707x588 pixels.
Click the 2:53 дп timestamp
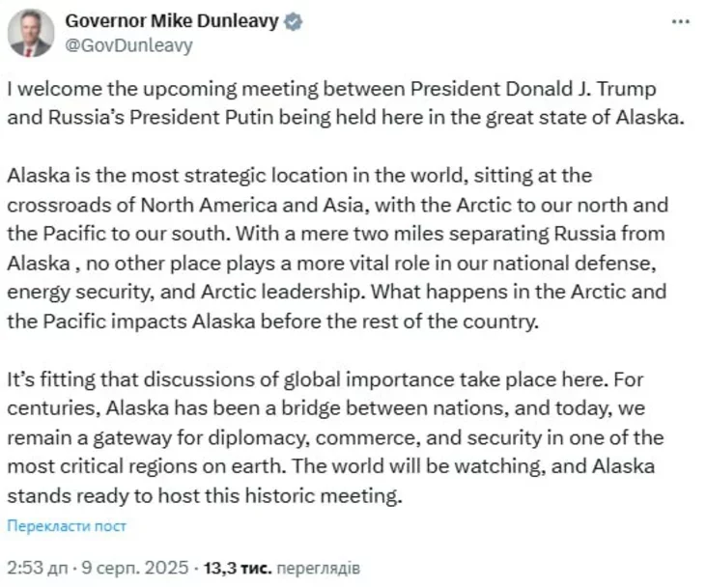pyautogui.click(x=35, y=567)
